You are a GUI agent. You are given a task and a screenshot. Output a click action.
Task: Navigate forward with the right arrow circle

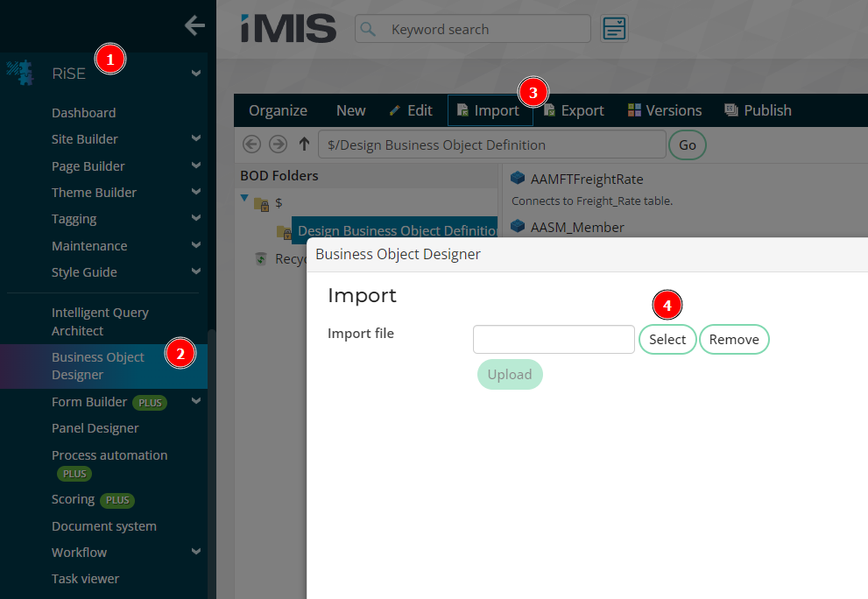click(x=278, y=144)
